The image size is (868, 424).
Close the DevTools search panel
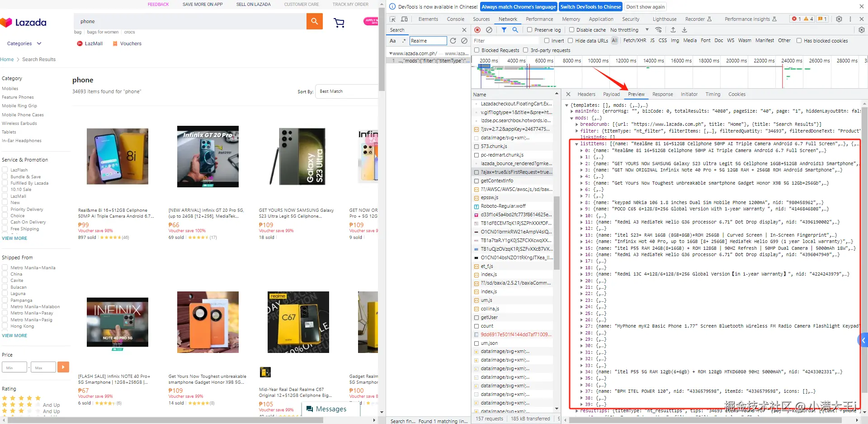[464, 30]
